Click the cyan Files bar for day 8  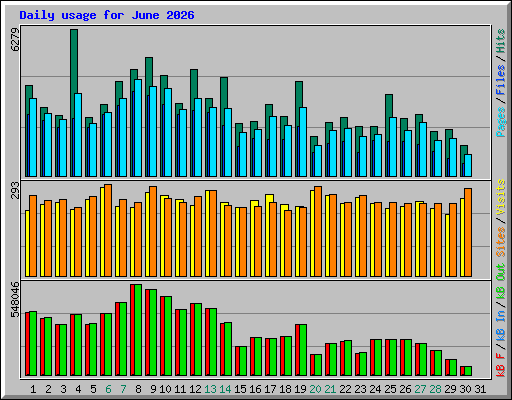tap(138, 128)
